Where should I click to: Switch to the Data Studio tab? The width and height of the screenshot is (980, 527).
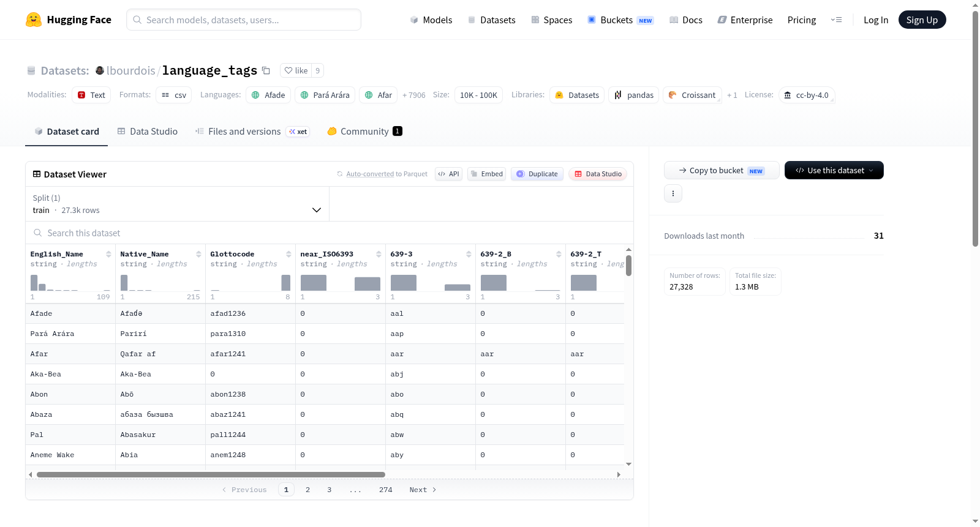(148, 131)
